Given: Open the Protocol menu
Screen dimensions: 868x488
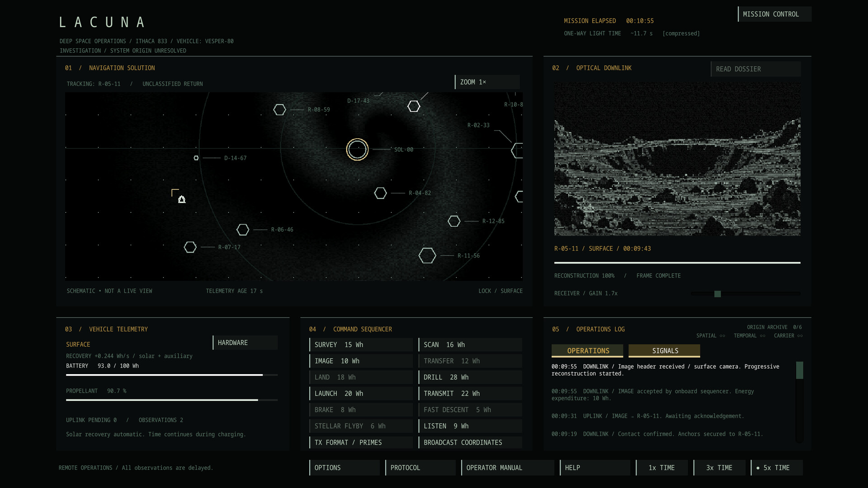Looking at the screenshot, I should tap(420, 468).
